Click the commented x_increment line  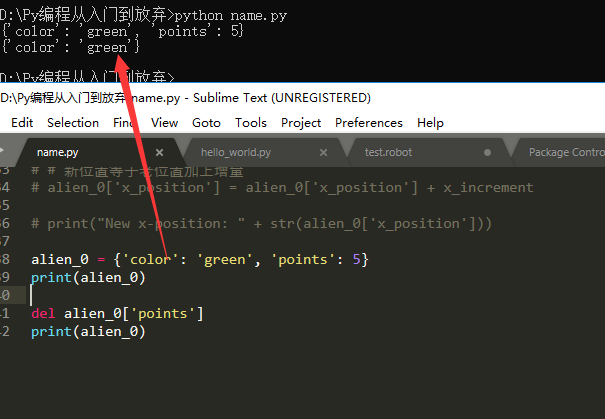click(x=282, y=188)
